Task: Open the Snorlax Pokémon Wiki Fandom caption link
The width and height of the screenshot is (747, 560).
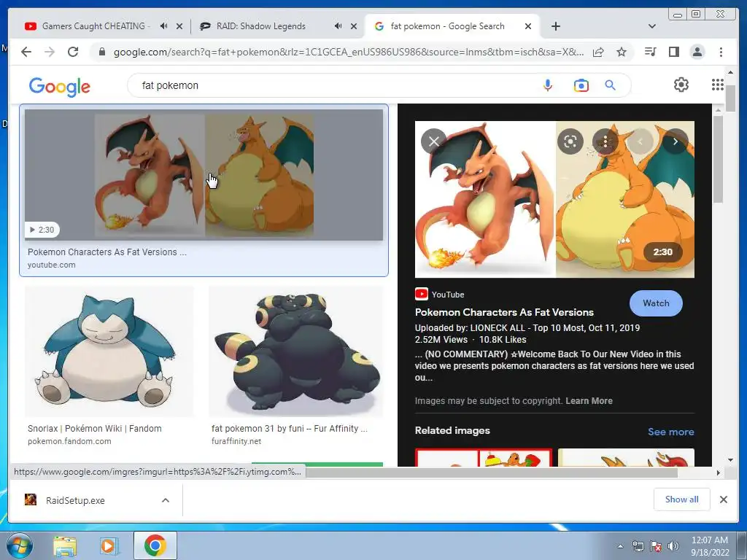Action: click(94, 429)
